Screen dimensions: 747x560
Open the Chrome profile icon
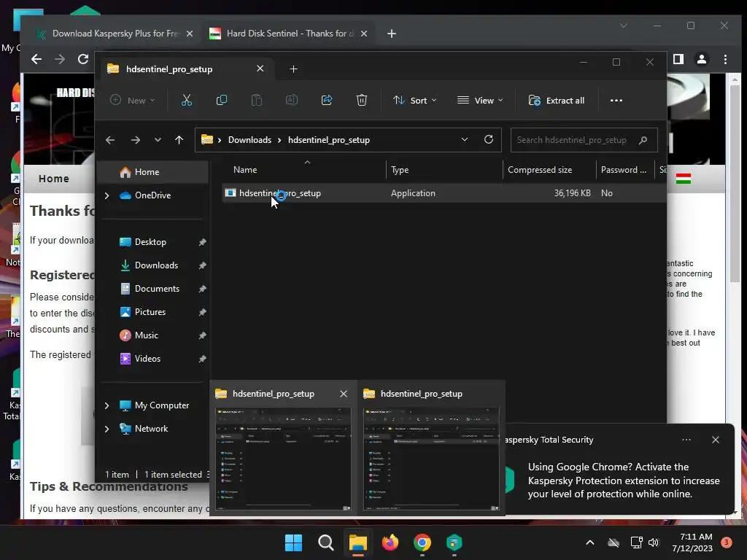click(x=702, y=59)
